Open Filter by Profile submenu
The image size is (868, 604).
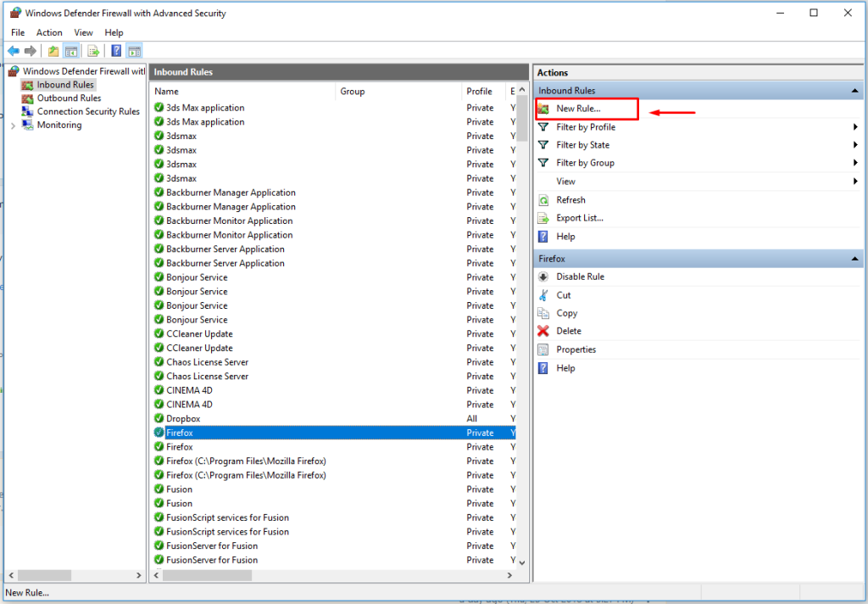click(x=586, y=127)
